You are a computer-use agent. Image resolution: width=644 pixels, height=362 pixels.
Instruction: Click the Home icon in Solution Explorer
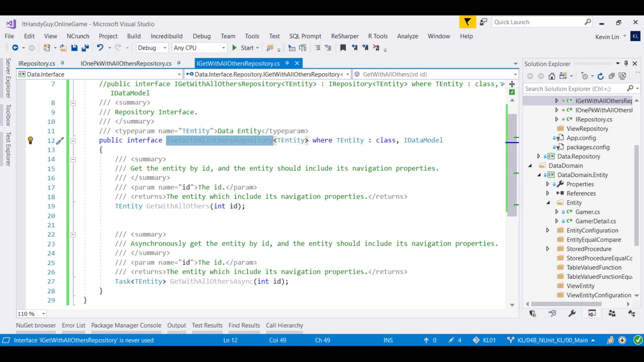[552, 76]
